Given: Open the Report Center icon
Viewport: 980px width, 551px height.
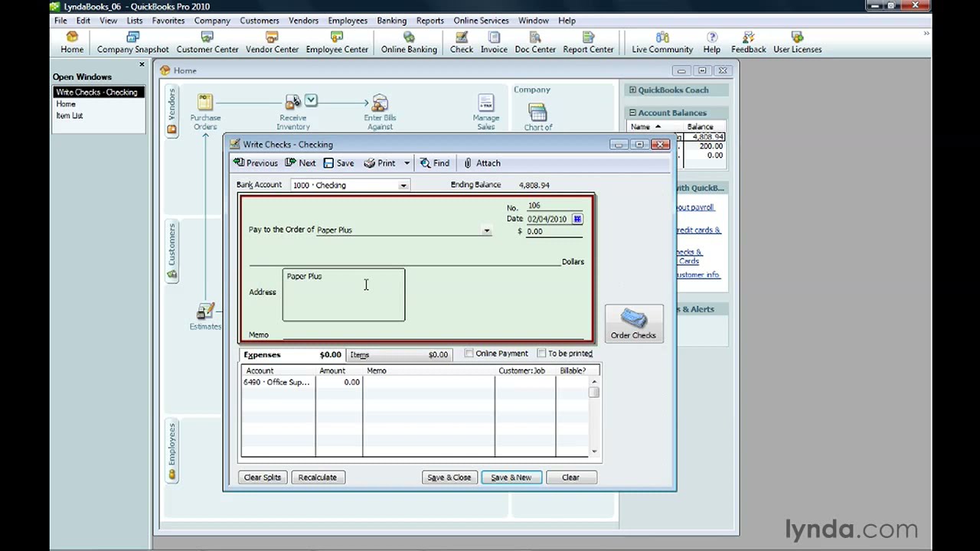Looking at the screenshot, I should point(588,43).
